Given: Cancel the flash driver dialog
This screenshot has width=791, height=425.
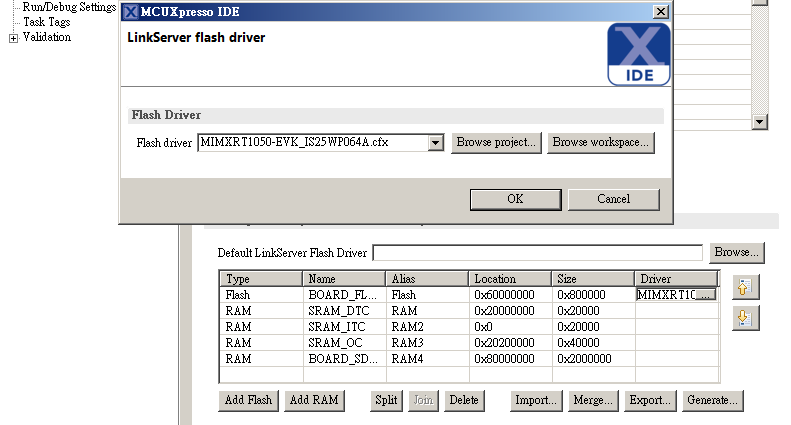Looking at the screenshot, I should click(x=613, y=199).
